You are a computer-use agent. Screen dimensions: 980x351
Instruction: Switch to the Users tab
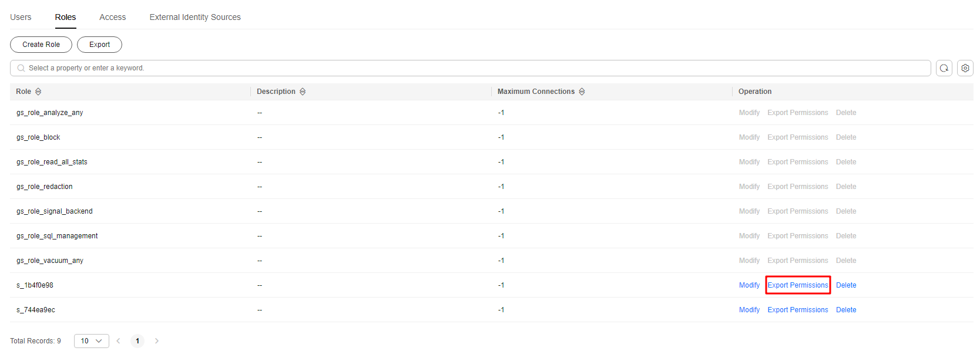(x=21, y=17)
